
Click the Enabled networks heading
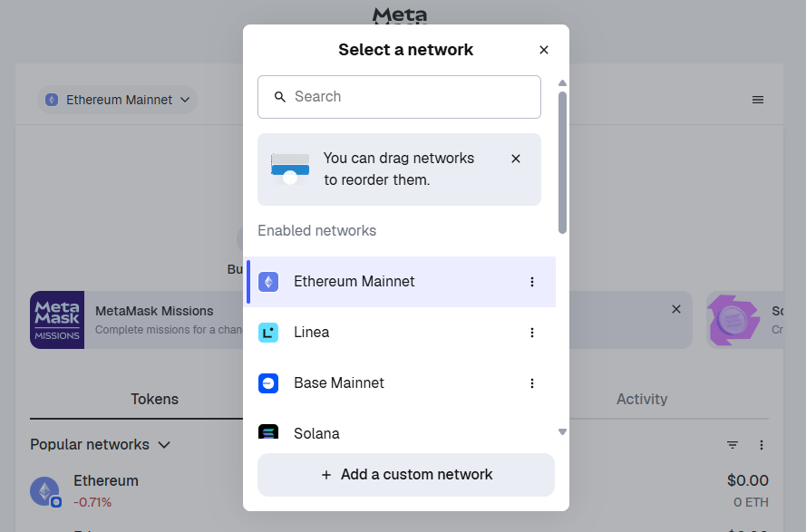point(316,231)
